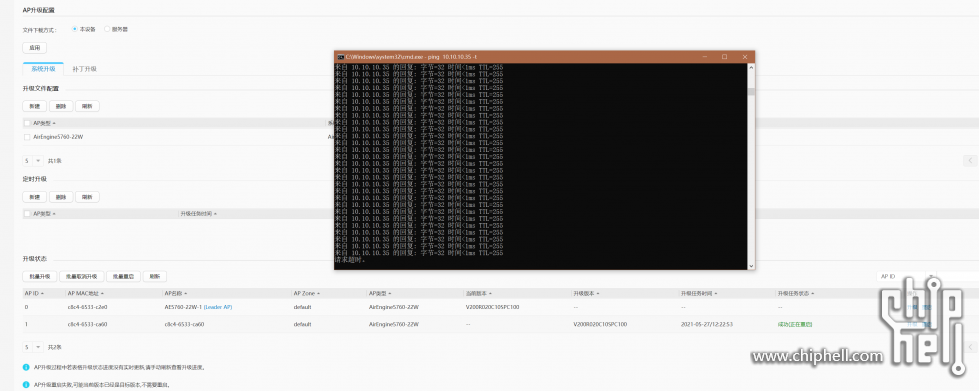
Task: Click cmd.exe icon in ping window title bar
Action: point(340,56)
